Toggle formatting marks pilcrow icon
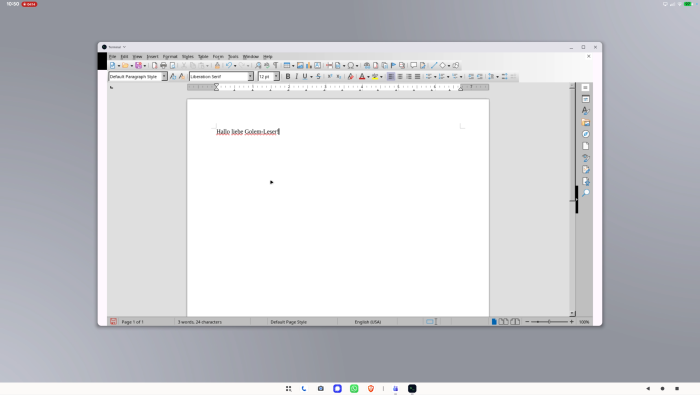The height and width of the screenshot is (395, 700). [x=275, y=66]
